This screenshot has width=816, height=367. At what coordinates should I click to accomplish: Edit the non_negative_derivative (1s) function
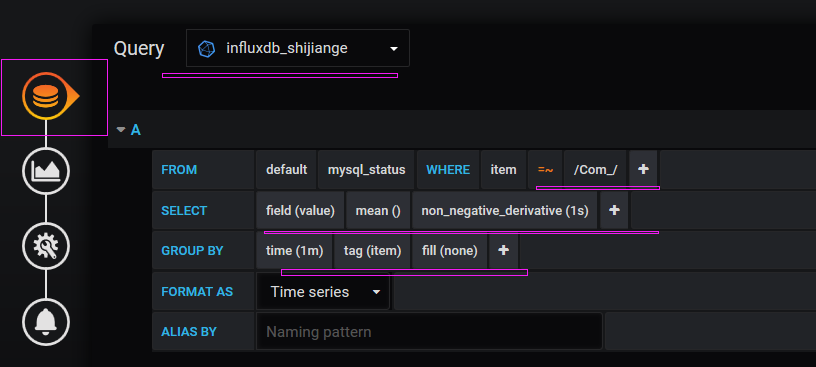tap(505, 210)
